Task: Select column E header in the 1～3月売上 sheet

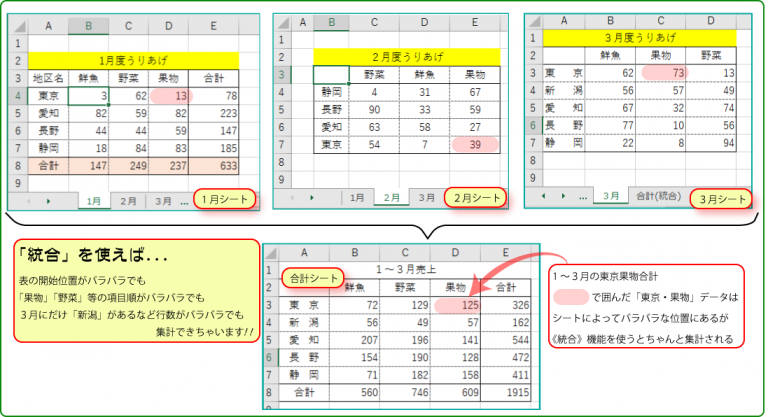Action: click(505, 253)
